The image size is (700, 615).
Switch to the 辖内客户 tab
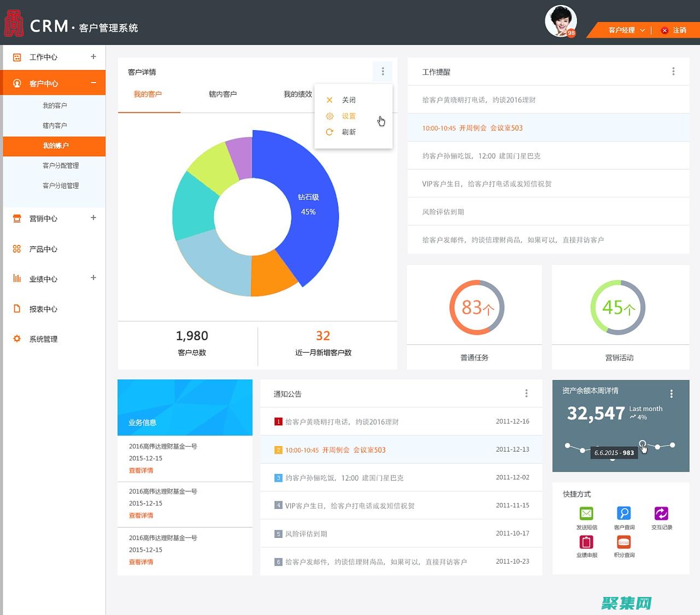coord(223,94)
